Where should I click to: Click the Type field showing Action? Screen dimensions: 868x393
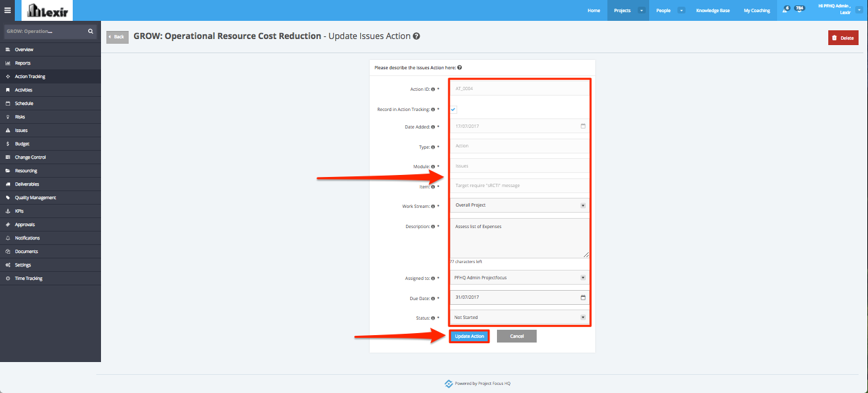[x=519, y=145]
